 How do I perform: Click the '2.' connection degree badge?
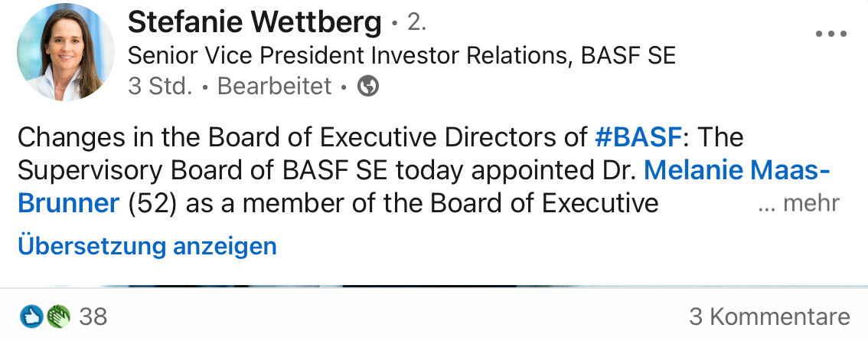tap(416, 23)
